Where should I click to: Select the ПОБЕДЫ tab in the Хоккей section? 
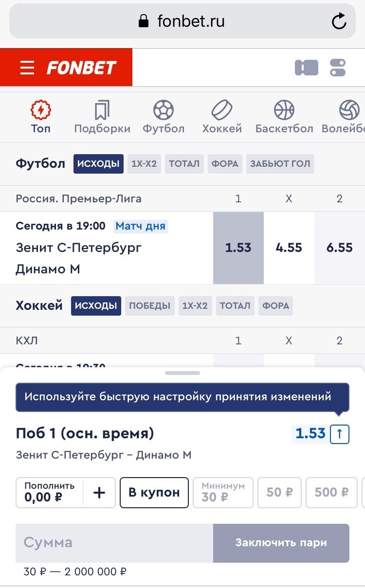coord(149,306)
